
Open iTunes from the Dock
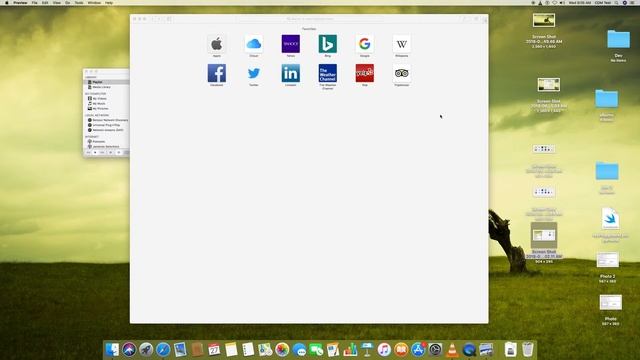click(384, 350)
